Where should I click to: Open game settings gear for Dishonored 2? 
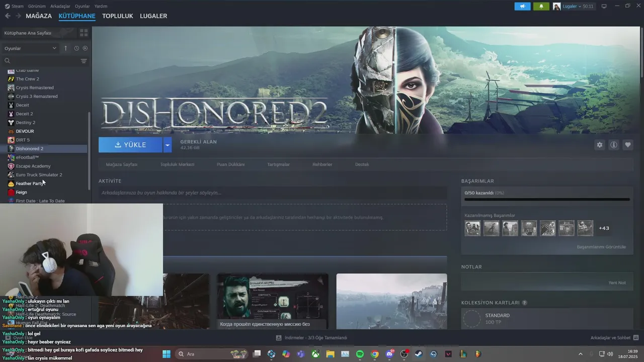(599, 145)
